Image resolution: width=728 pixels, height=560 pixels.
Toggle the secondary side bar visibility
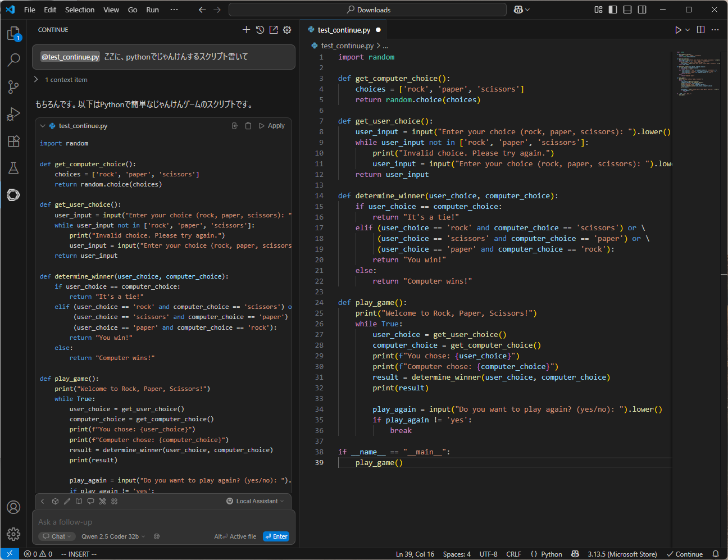tap(642, 10)
